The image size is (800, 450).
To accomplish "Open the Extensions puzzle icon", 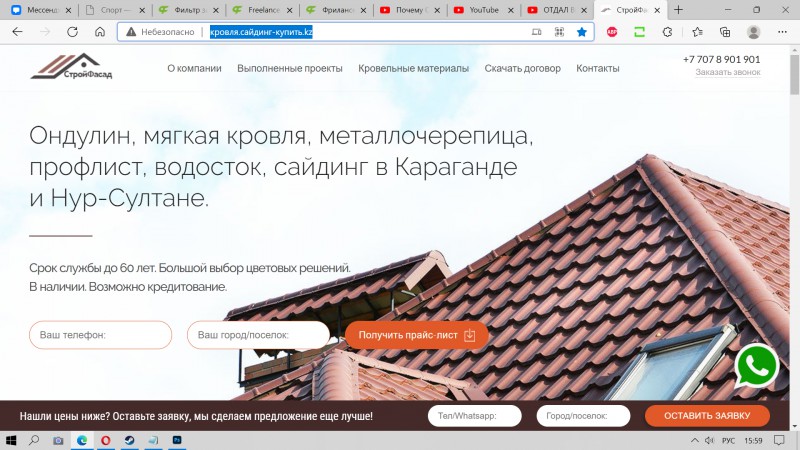I will pyautogui.click(x=667, y=32).
